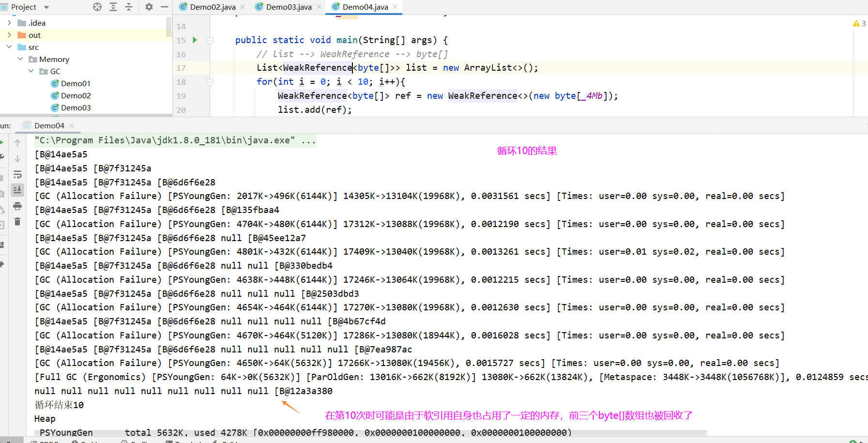Hide the Project tool window
868x443 pixels.
(x=165, y=7)
